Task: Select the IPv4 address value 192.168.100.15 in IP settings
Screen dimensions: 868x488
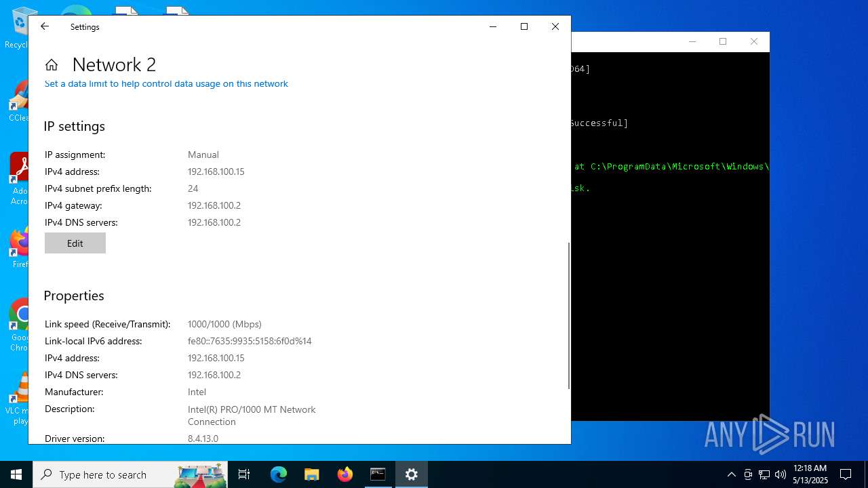Action: (x=216, y=171)
